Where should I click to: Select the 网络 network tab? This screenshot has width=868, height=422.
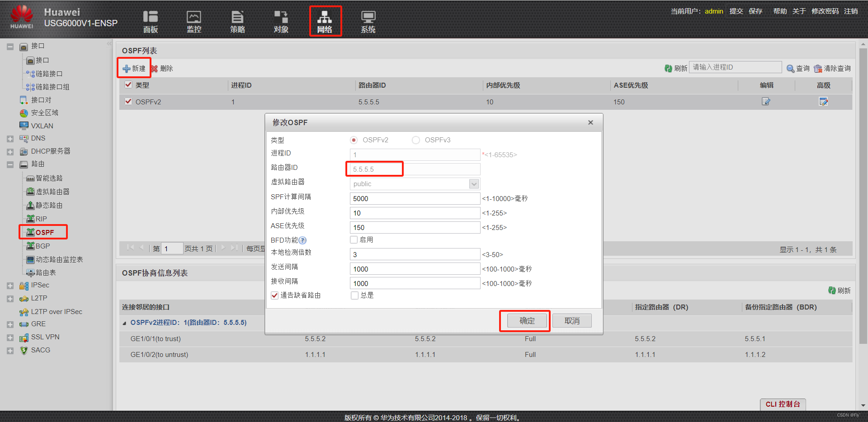pyautogui.click(x=325, y=21)
